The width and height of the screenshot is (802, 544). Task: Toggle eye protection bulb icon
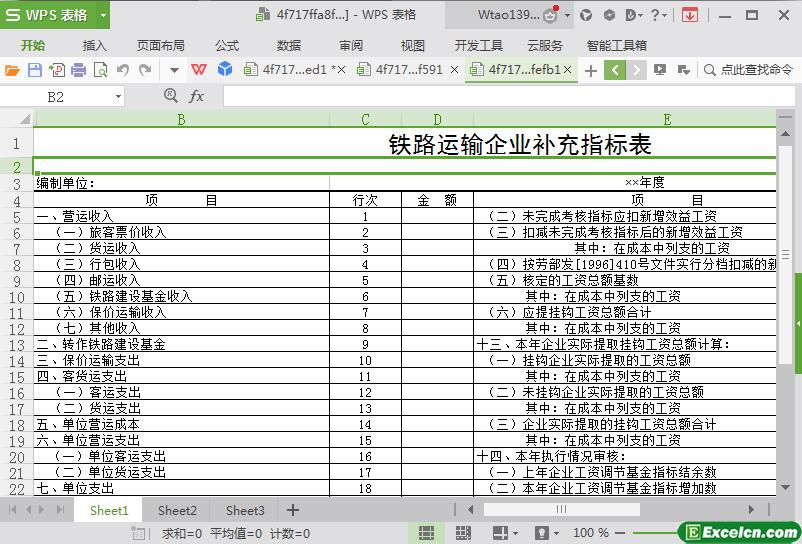pos(542,533)
